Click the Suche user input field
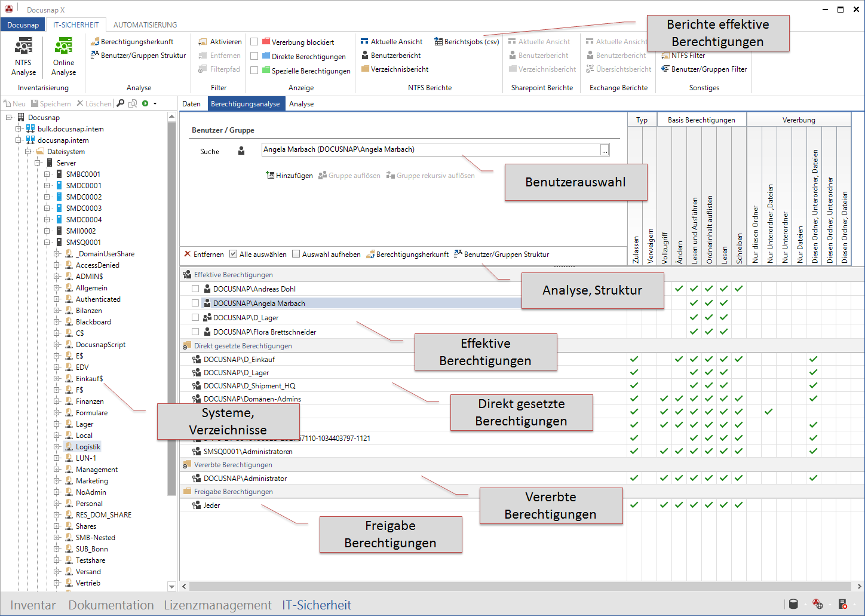Viewport: 865px width, 616px height. [x=431, y=149]
